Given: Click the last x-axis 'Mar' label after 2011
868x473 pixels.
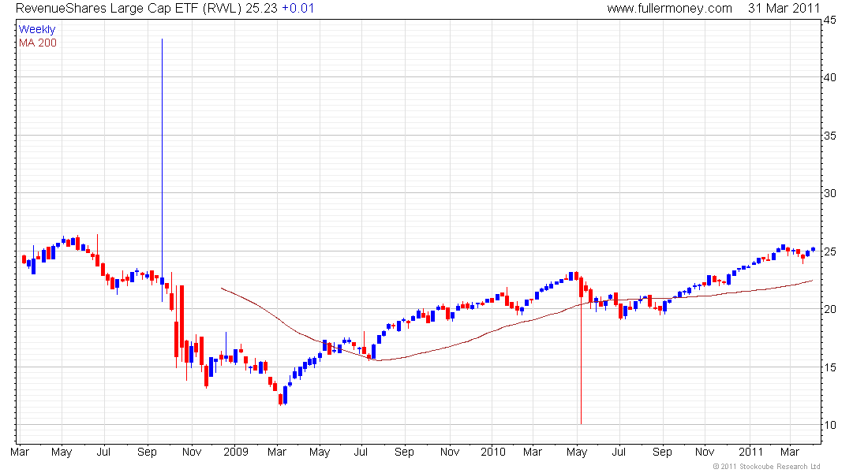Looking at the screenshot, I should (789, 452).
